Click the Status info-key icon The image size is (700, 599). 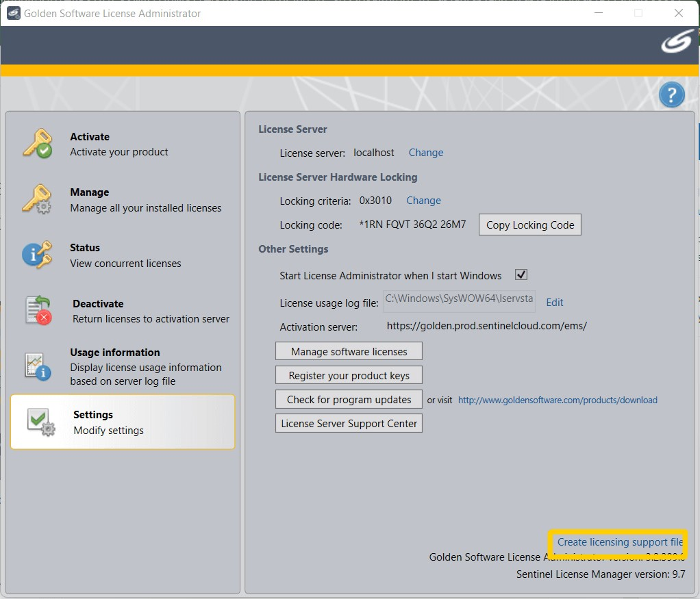tap(37, 255)
